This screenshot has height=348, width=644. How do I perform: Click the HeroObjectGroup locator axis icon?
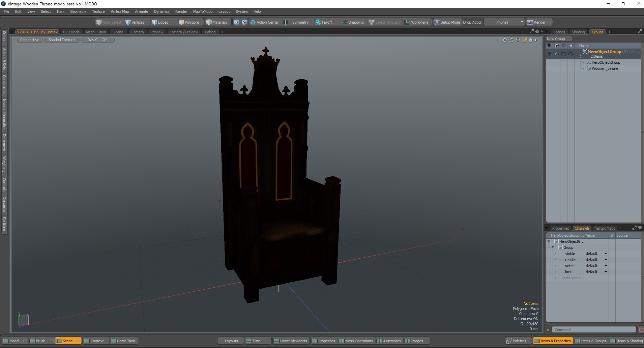(x=589, y=62)
